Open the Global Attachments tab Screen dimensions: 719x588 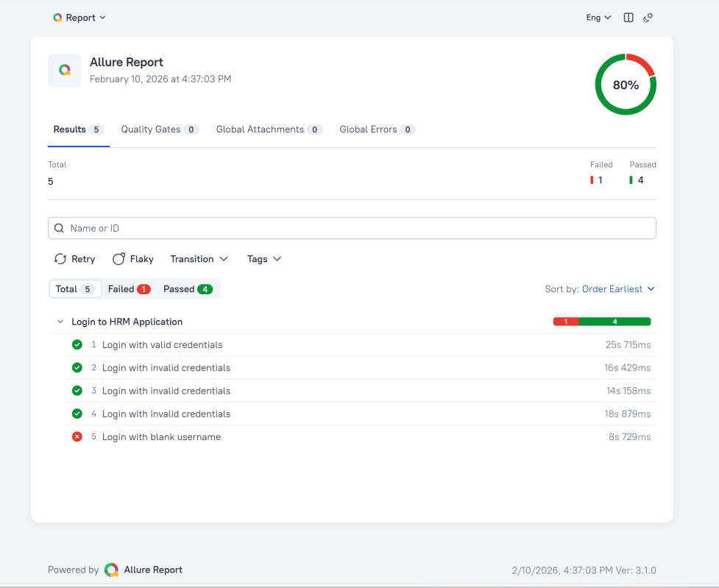[269, 130]
